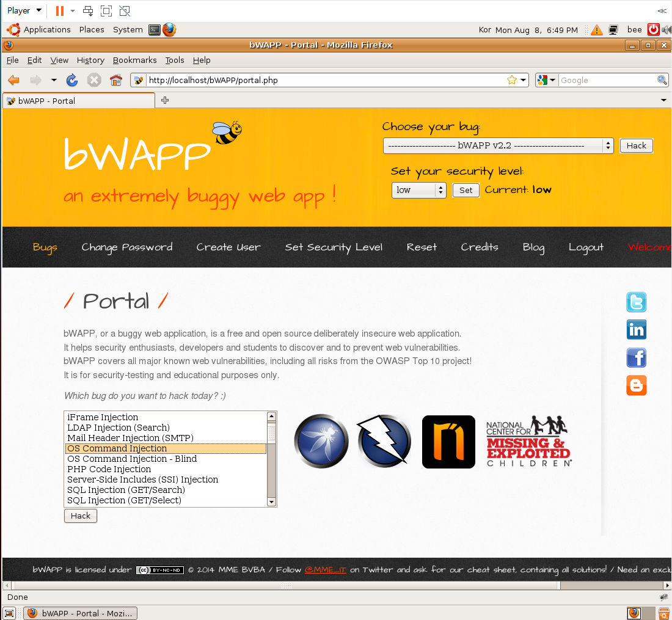Open the Player dropdown menu
672x620 pixels.
coord(24,11)
